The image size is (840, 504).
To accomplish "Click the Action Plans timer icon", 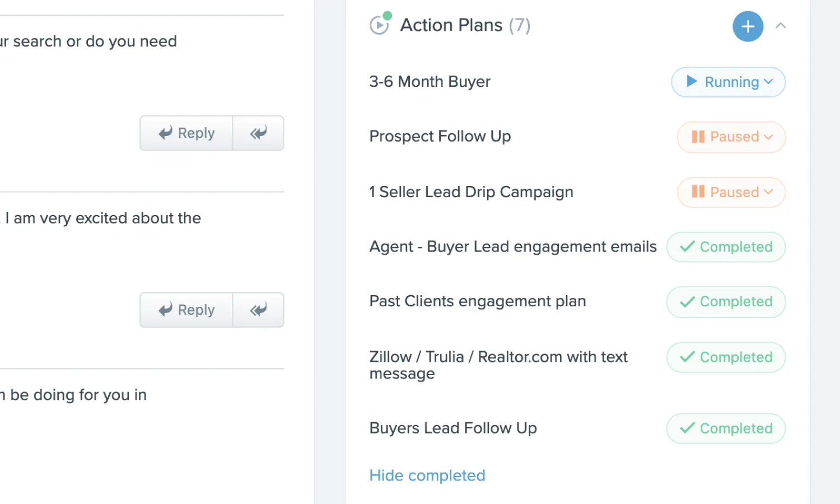I will pyautogui.click(x=380, y=25).
